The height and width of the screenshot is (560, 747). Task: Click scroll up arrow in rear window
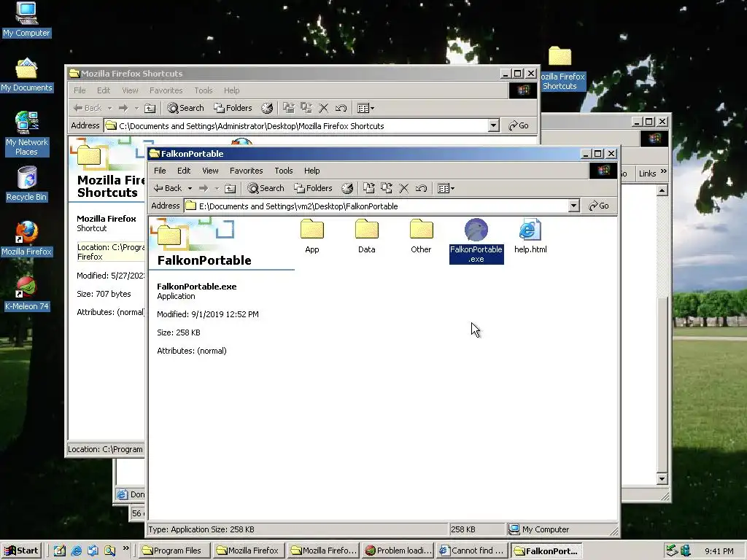click(x=662, y=190)
